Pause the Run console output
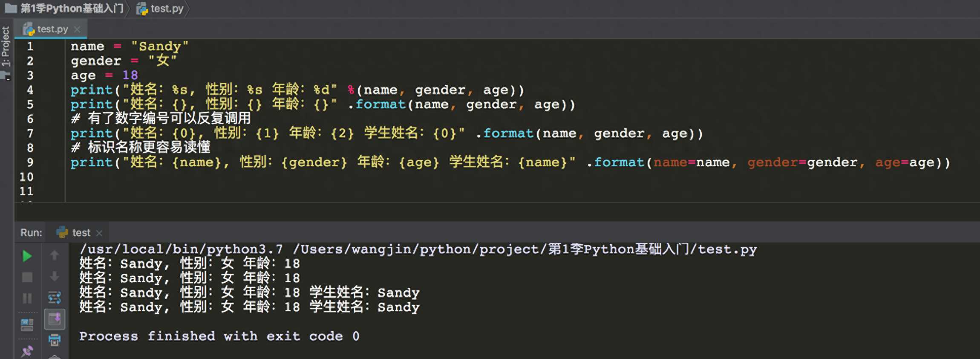The height and width of the screenshot is (359, 980). [x=27, y=298]
